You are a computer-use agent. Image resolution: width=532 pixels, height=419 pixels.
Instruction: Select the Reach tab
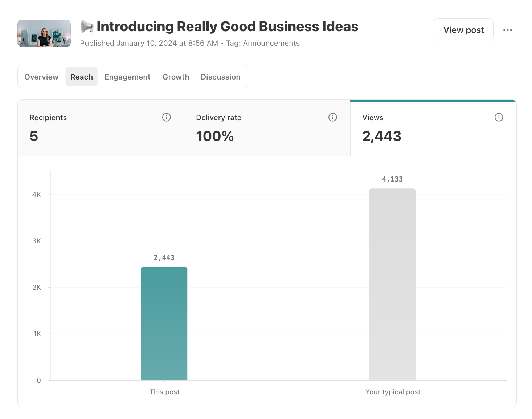81,77
